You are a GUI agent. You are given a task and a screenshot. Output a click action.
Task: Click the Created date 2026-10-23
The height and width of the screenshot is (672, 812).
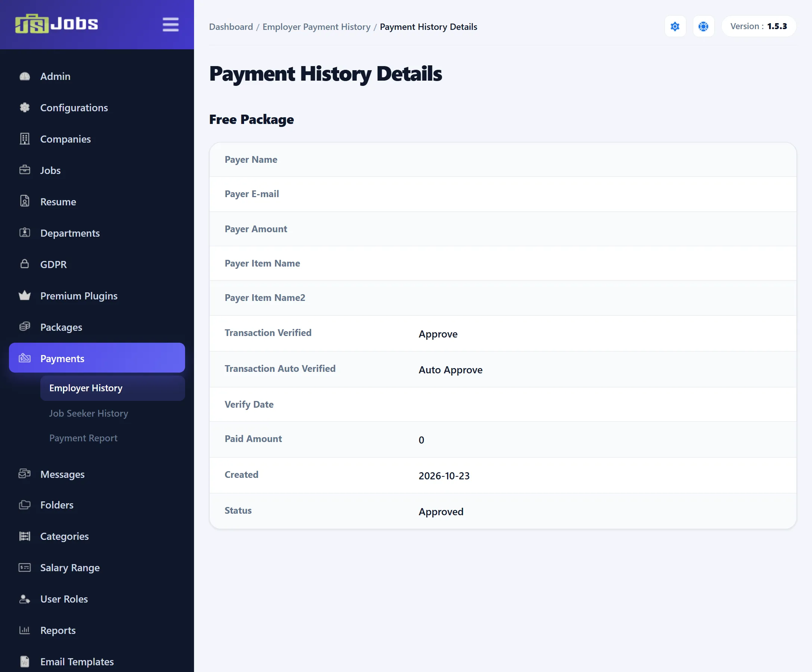pos(444,476)
